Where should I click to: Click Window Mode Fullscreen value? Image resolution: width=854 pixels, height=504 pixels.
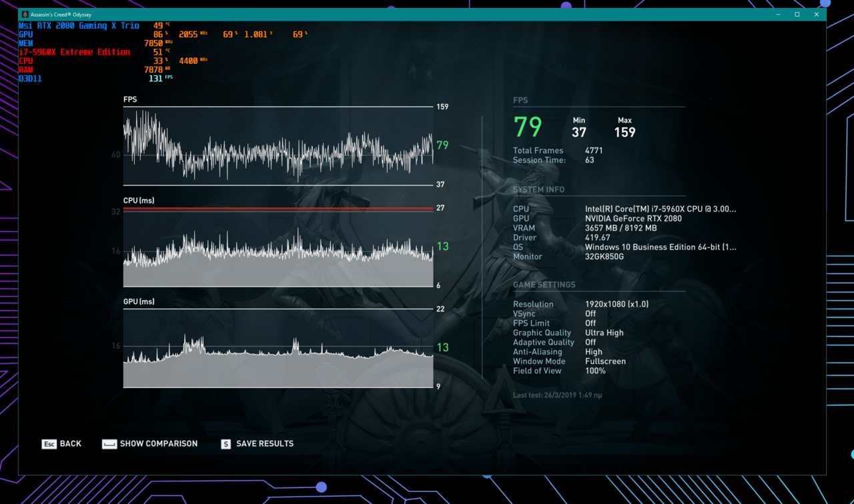(605, 361)
